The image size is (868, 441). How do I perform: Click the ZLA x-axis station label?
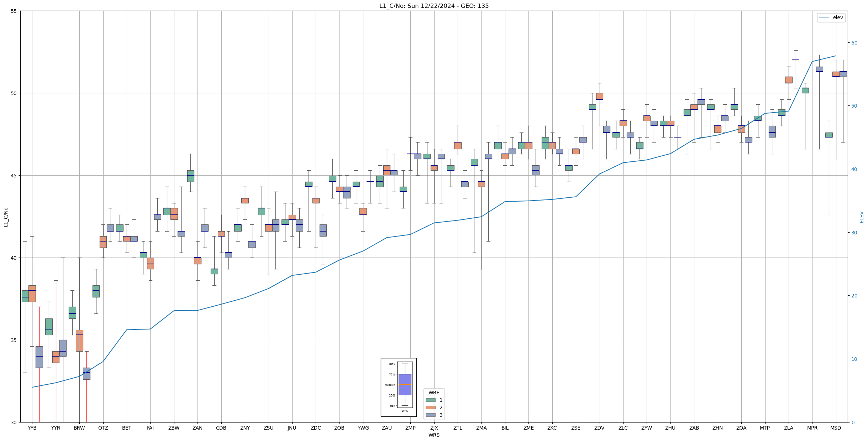pyautogui.click(x=788, y=428)
